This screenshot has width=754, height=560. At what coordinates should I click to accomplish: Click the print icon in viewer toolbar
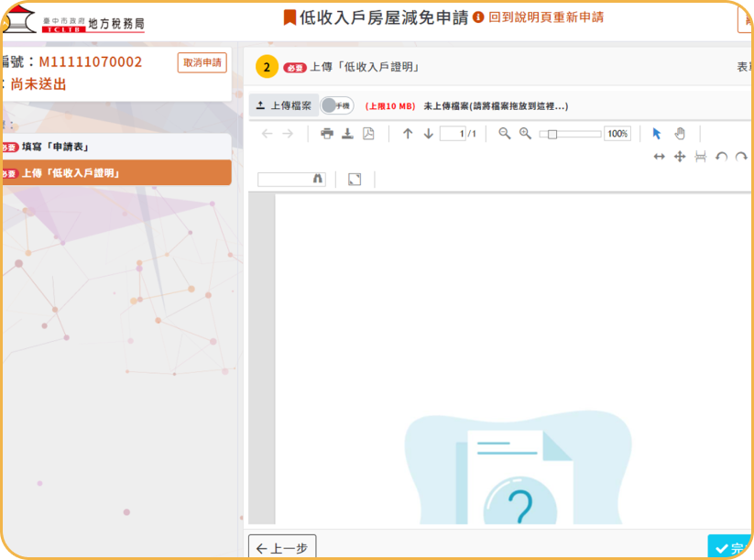(x=327, y=134)
